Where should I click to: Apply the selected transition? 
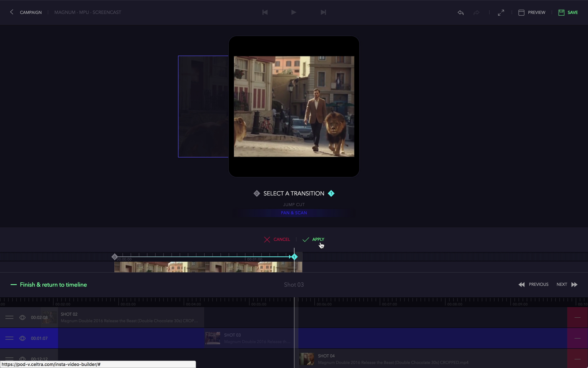pyautogui.click(x=318, y=239)
